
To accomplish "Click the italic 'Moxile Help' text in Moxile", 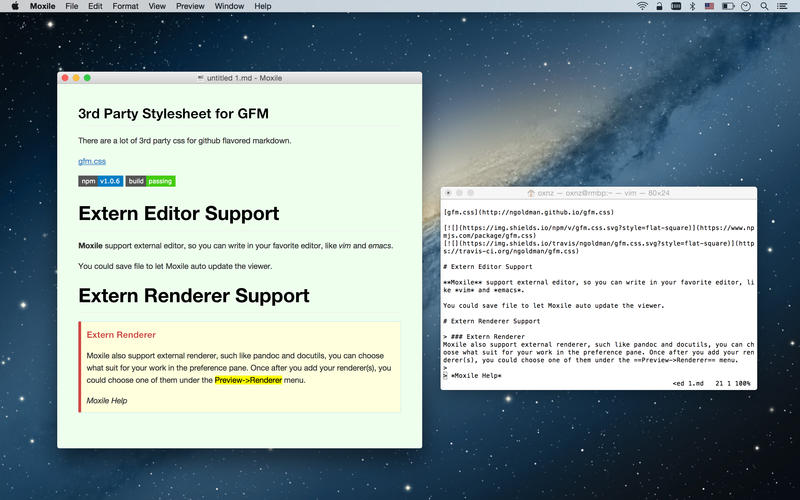I will click(x=107, y=401).
